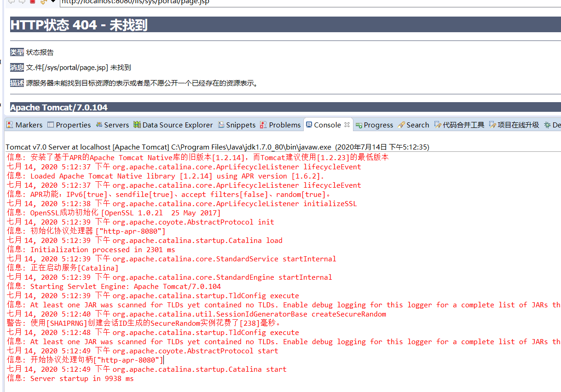Switch to the Snippets tab
The image size is (561, 392).
237,125
